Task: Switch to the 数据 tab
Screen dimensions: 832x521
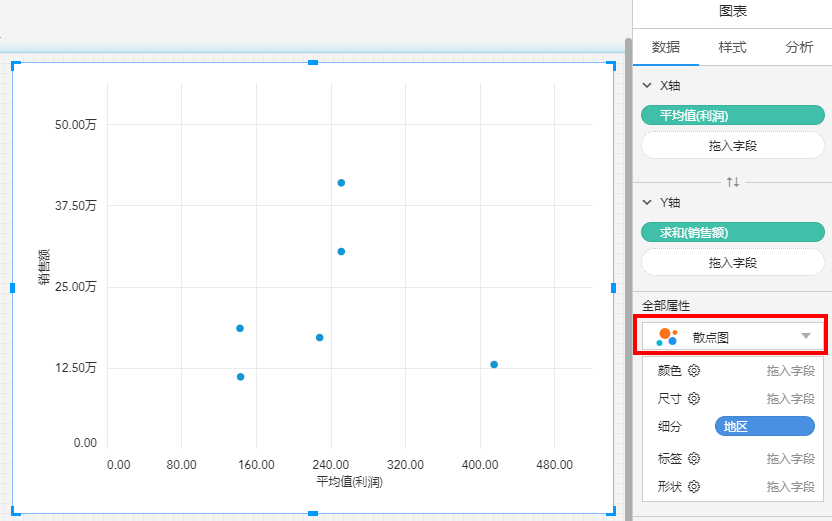Action: pos(666,47)
